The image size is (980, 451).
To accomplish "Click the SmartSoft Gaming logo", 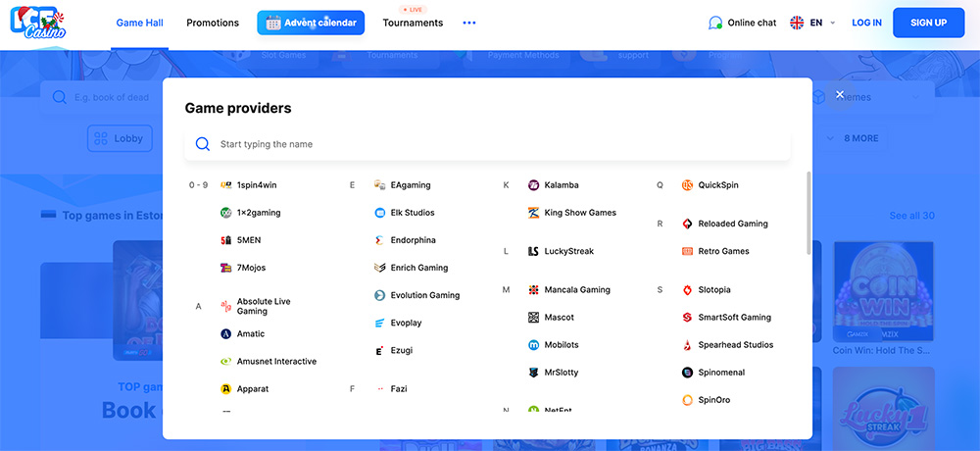I will click(x=688, y=318).
